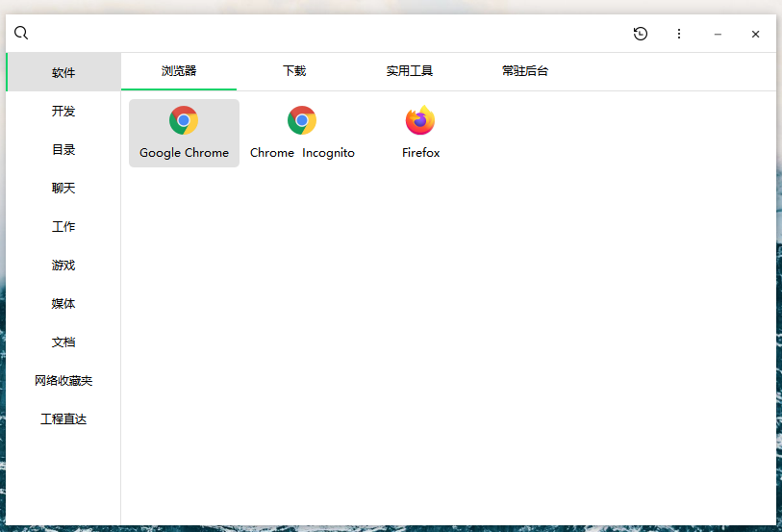Open the 网络收藏夹 sidebar category
782x532 pixels.
pos(63,380)
